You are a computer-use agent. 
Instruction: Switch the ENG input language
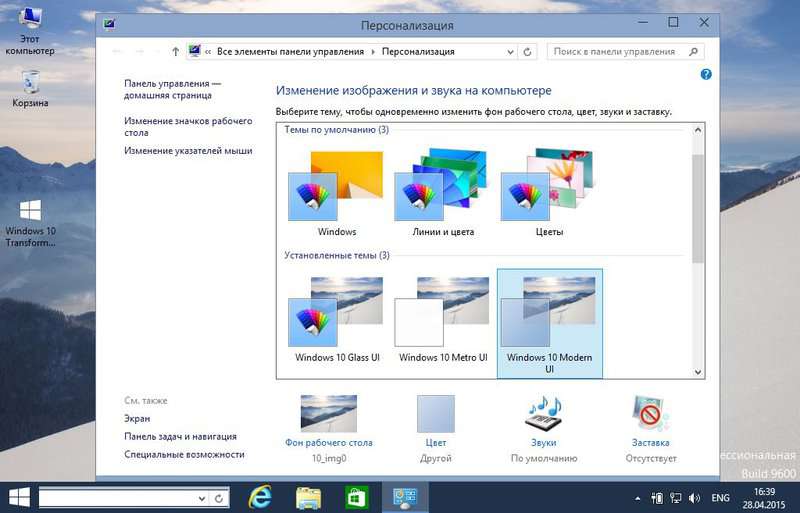[720, 498]
